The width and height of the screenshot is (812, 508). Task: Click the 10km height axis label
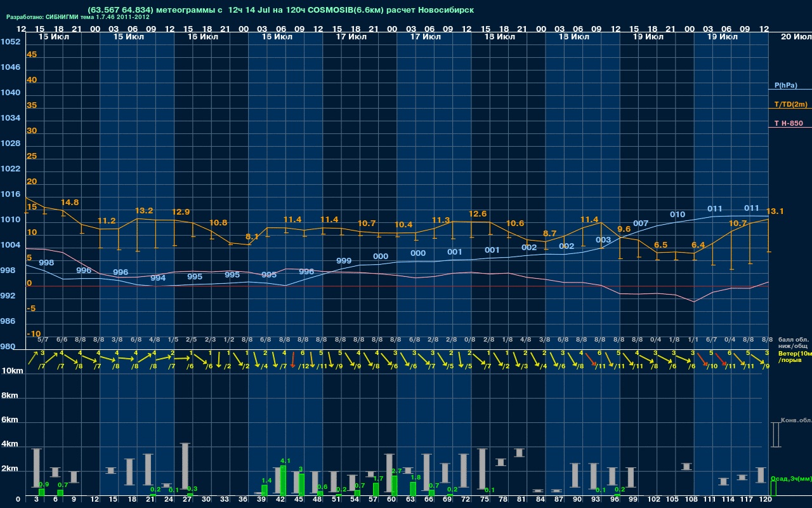click(x=13, y=371)
